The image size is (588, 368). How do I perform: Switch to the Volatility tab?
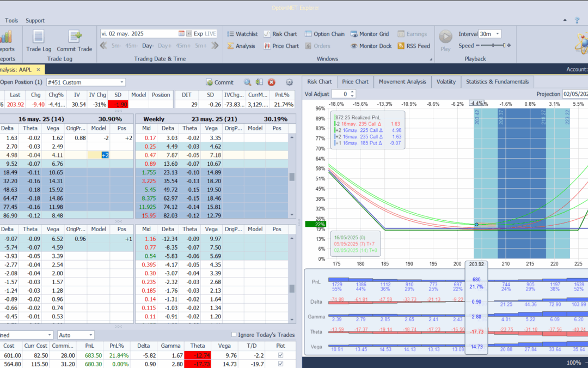pyautogui.click(x=446, y=81)
